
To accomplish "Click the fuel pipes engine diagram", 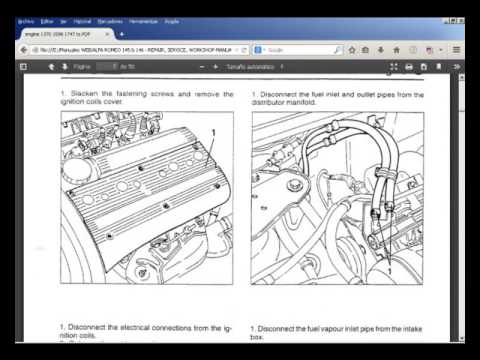I will click(337, 198).
